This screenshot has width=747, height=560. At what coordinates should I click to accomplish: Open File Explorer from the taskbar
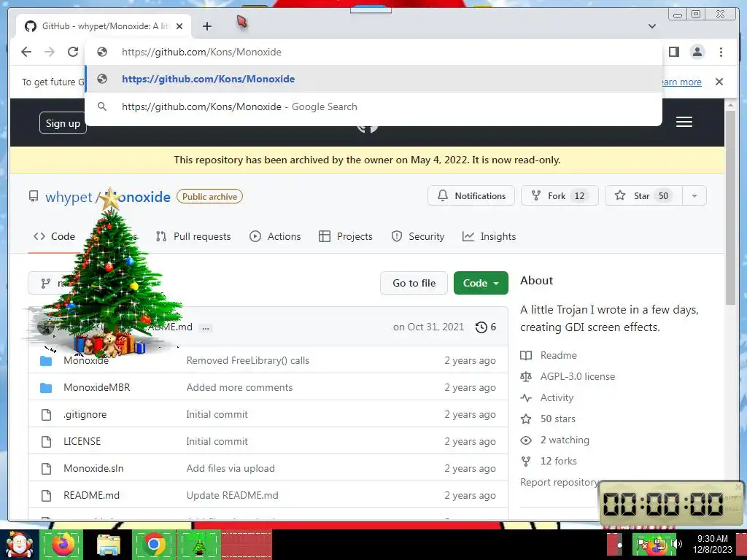(109, 545)
